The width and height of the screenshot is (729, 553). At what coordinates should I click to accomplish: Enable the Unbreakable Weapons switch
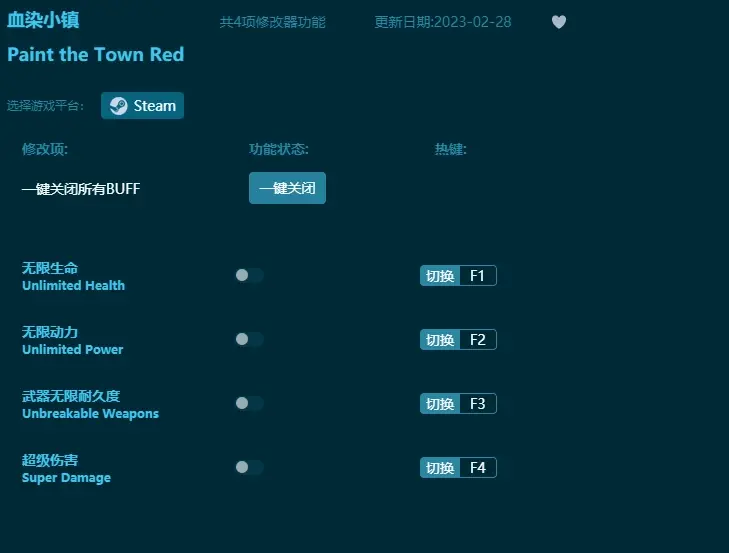tap(249, 403)
